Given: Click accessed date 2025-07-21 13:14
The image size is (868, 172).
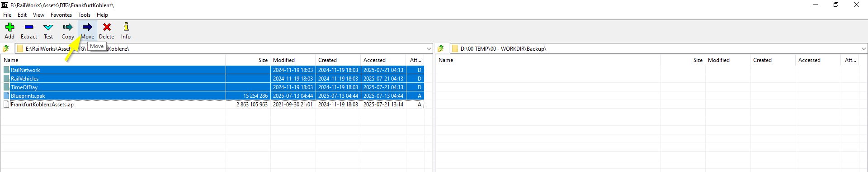Looking at the screenshot, I should pyautogui.click(x=383, y=105).
